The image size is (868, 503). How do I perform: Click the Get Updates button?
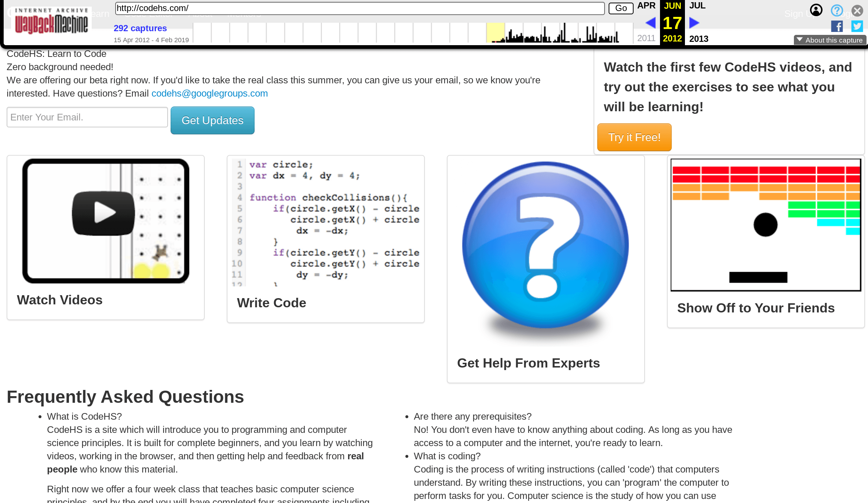click(212, 120)
